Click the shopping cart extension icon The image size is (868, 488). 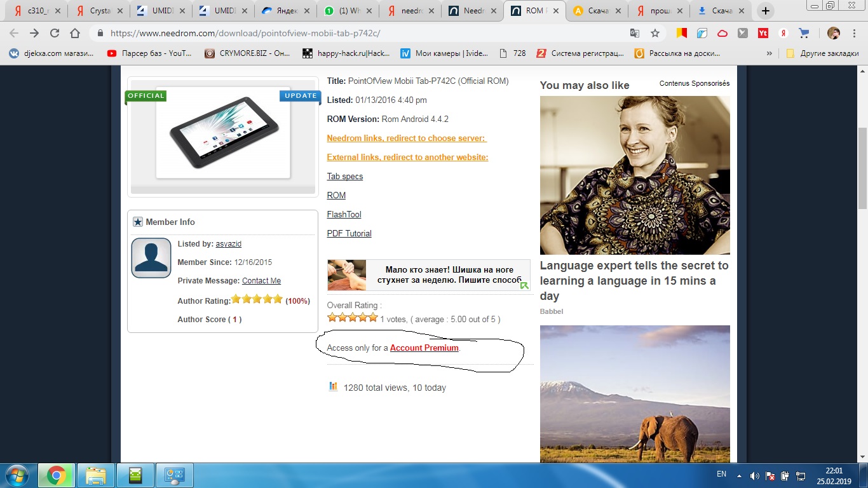[x=804, y=33]
